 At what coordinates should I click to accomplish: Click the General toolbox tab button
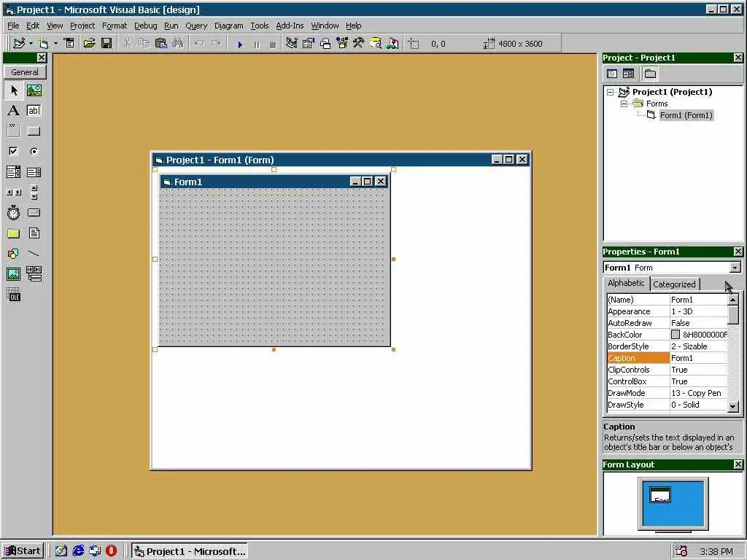[25, 72]
